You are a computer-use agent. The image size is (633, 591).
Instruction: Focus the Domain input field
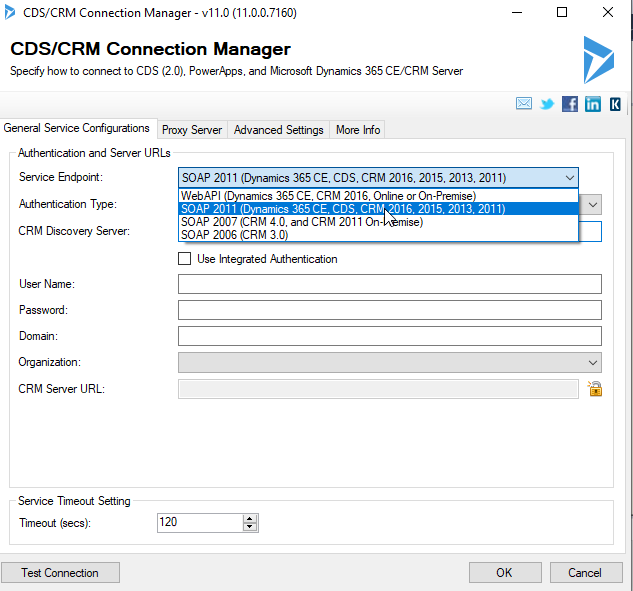390,336
